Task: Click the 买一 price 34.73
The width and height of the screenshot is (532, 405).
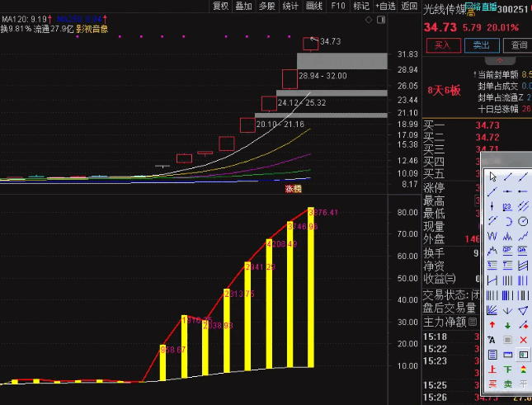Action: tap(487, 125)
